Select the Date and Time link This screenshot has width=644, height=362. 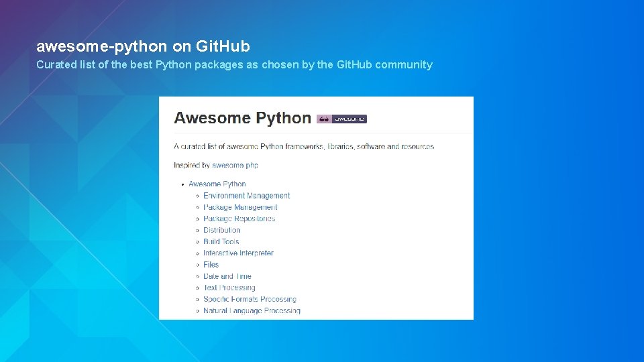227,276
